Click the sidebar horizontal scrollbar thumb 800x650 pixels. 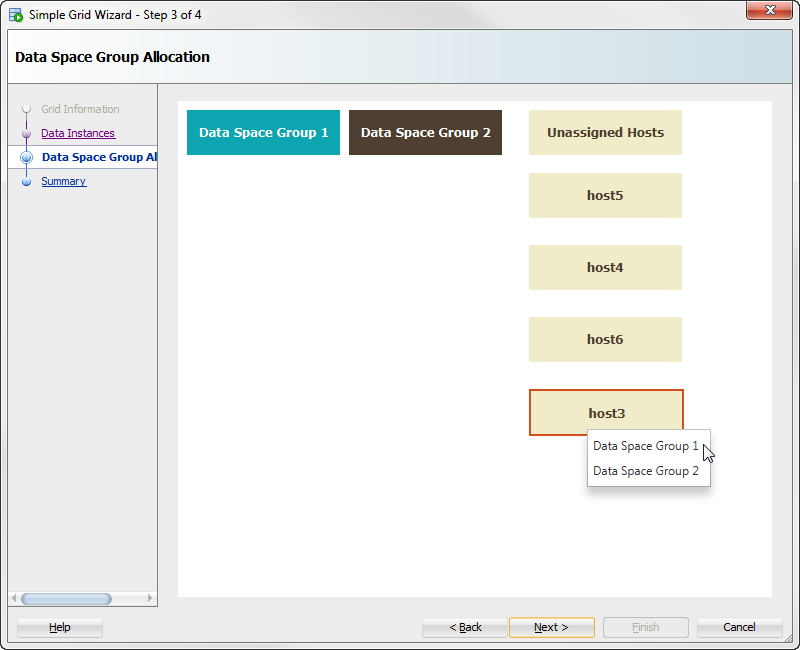(66, 598)
